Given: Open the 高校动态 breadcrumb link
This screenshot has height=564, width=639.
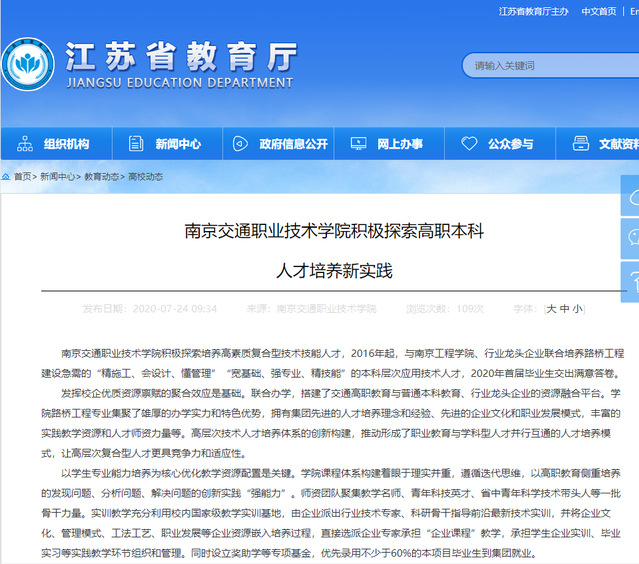Looking at the screenshot, I should 145,176.
